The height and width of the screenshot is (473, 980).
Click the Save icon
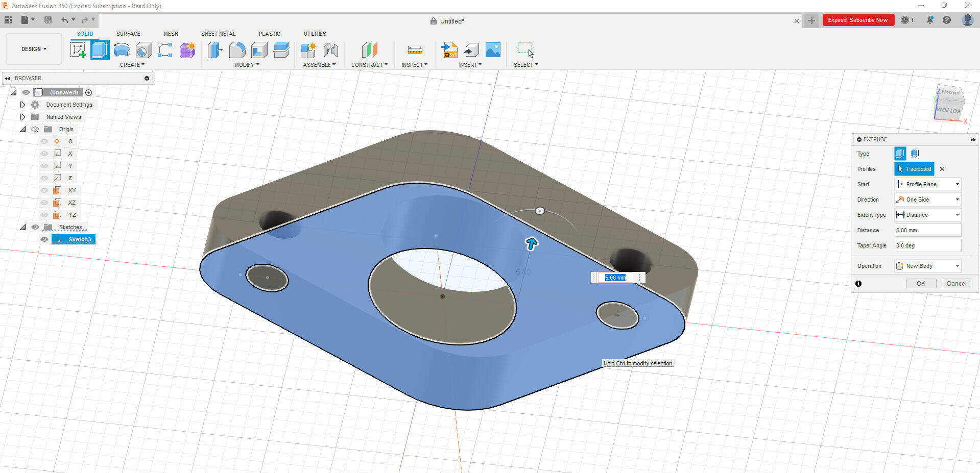coord(48,20)
